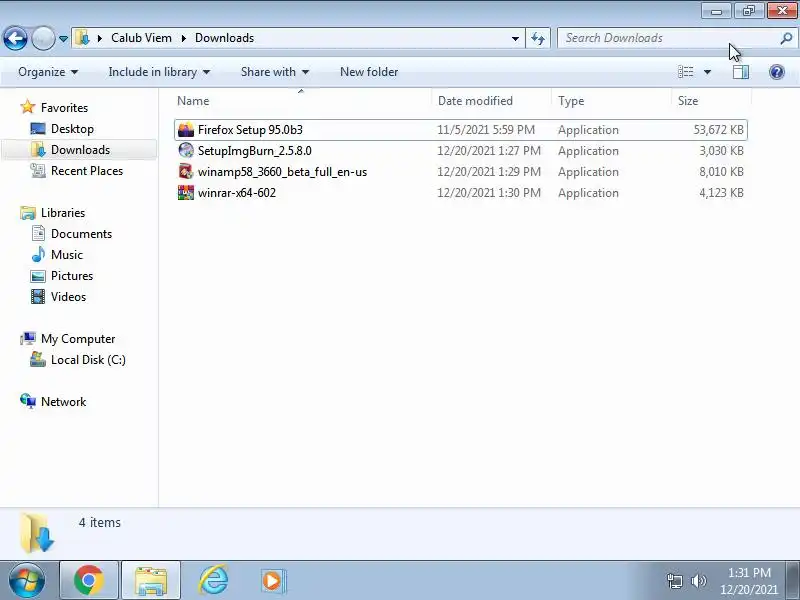
Task: Click the Local Disk drive icon
Action: coord(38,359)
